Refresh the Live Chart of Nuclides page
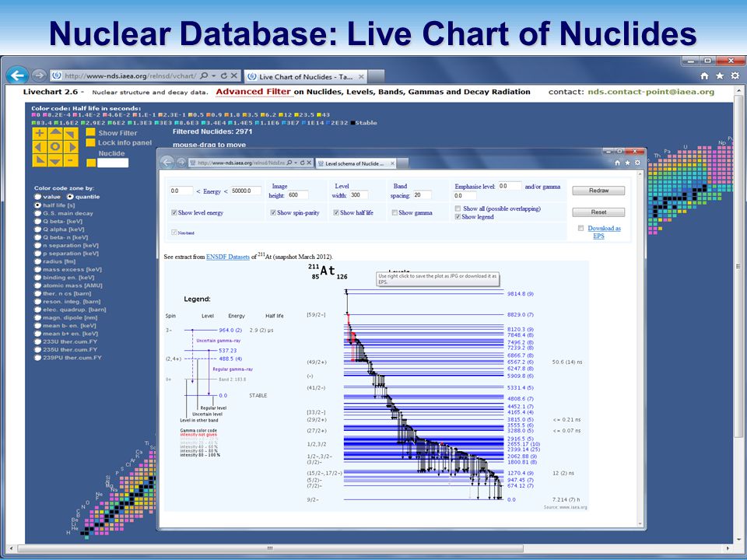This screenshot has width=747, height=560. 224,75
